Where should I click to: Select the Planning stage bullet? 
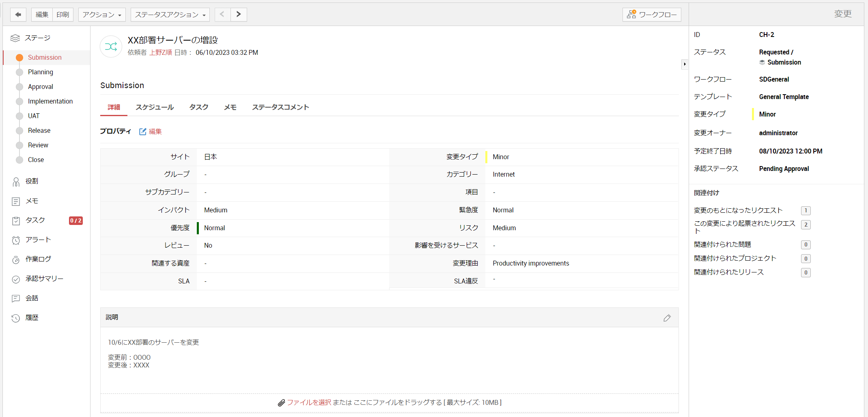19,72
